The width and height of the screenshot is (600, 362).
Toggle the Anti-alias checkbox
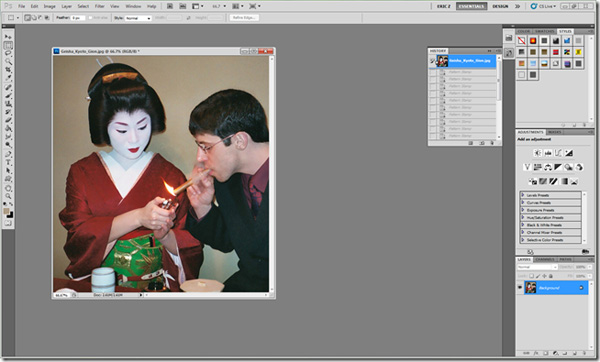point(91,18)
